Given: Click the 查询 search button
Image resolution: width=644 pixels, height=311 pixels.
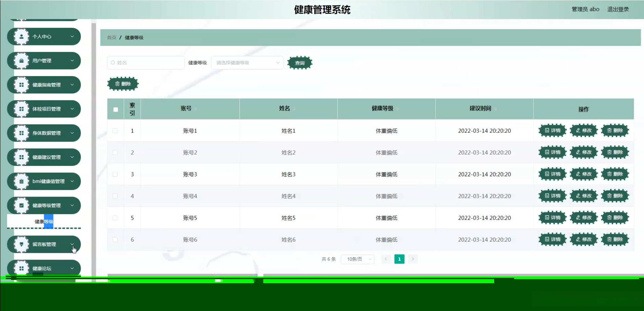Looking at the screenshot, I should point(300,63).
